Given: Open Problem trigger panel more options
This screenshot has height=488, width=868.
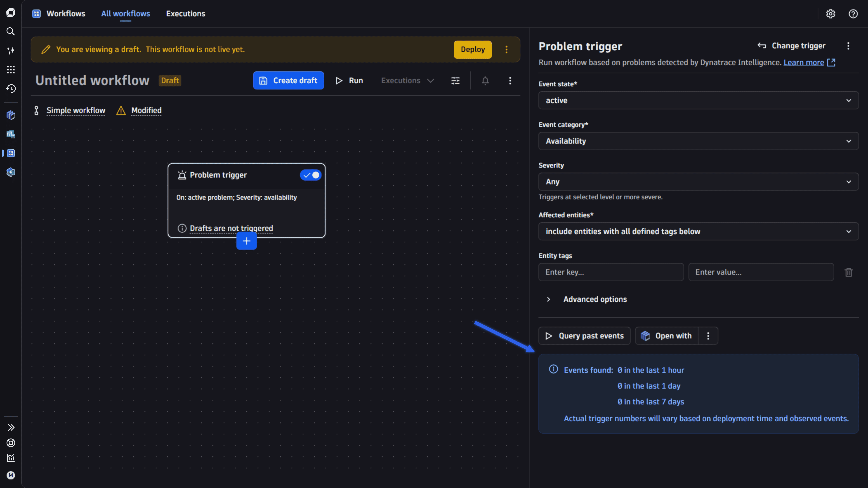Looking at the screenshot, I should click(x=849, y=46).
